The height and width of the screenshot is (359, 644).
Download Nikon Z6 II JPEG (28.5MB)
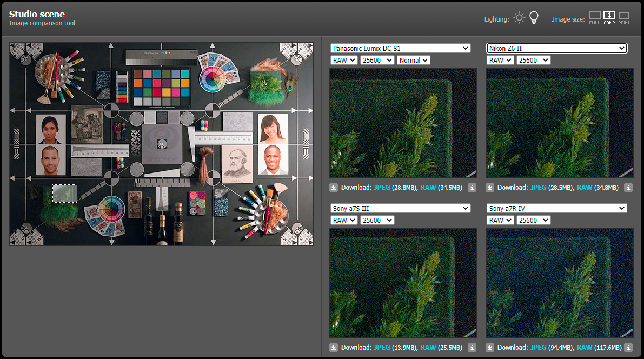pyautogui.click(x=538, y=188)
